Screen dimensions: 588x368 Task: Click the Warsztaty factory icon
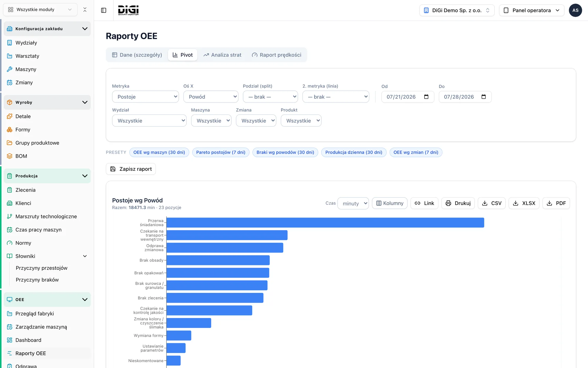tap(10, 56)
